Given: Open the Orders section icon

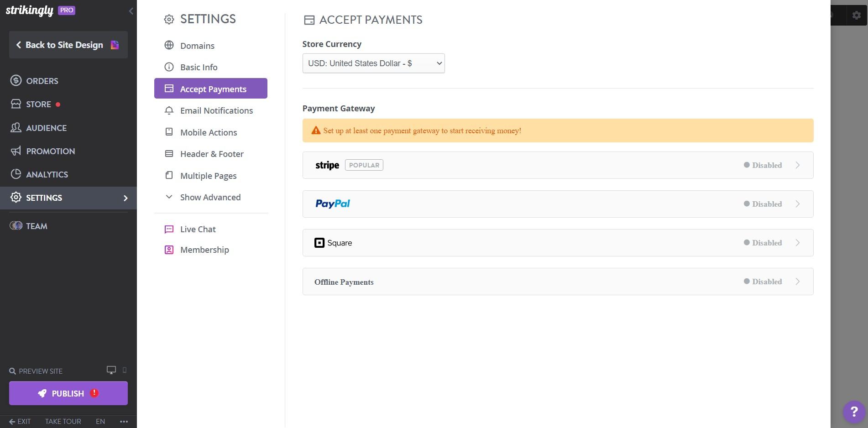Looking at the screenshot, I should coord(16,81).
